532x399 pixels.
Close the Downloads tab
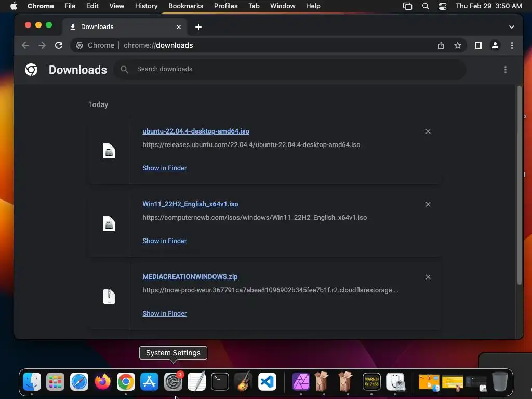click(179, 27)
